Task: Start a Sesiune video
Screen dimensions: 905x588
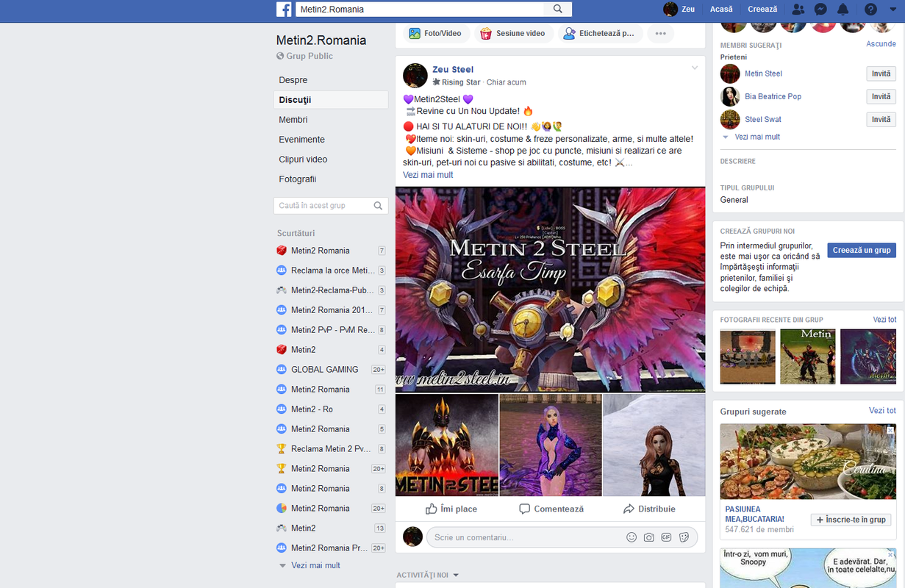Action: click(x=512, y=33)
